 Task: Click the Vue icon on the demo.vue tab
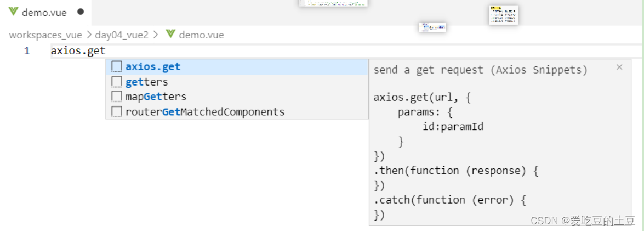[x=14, y=12]
